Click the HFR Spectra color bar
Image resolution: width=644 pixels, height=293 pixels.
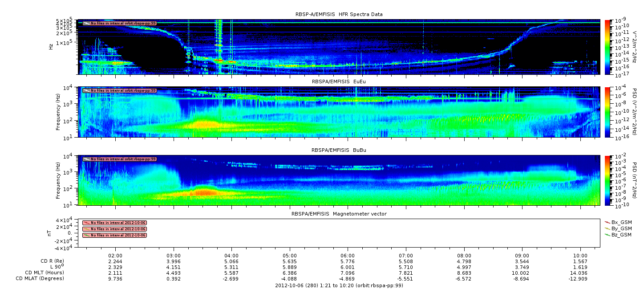[607, 47]
